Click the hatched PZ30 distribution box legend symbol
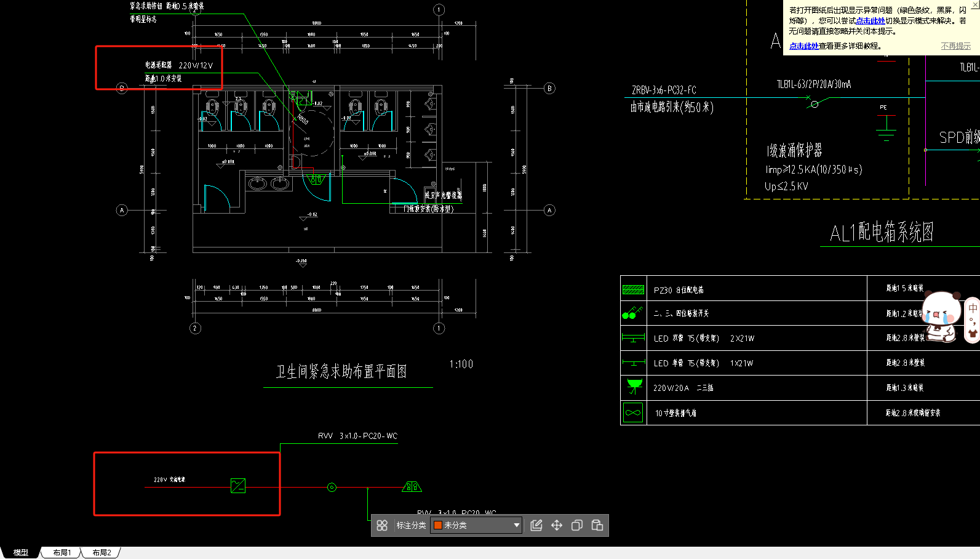The height and width of the screenshot is (559, 980). pos(633,289)
